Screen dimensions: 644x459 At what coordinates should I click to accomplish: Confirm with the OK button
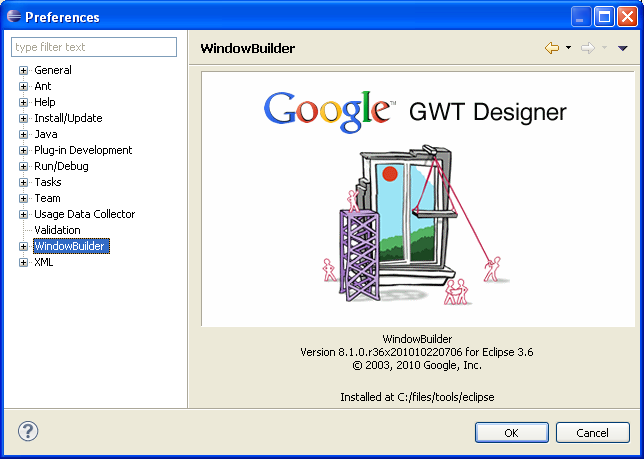click(x=511, y=433)
